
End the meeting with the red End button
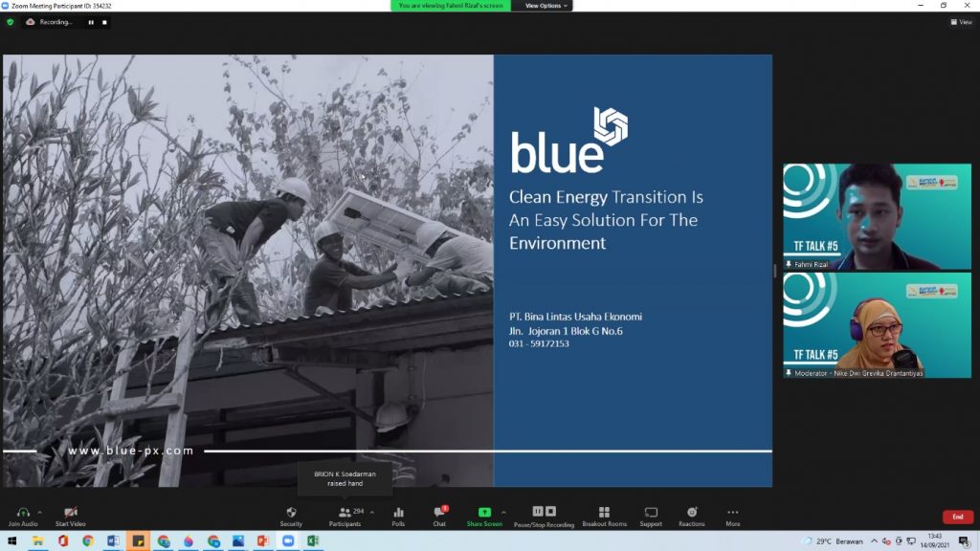(957, 517)
